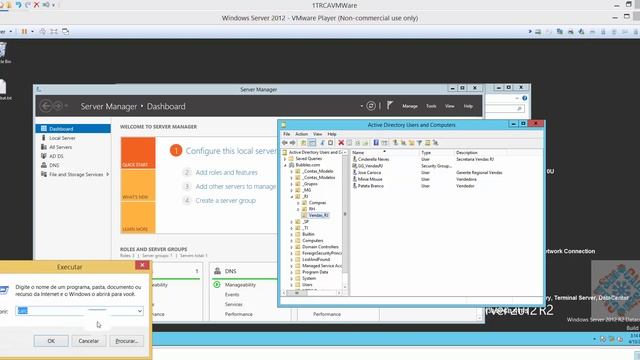Click DNS Manageability in Server Manager tile
Image resolution: width=640 pixels, height=360 pixels.
[x=240, y=285]
